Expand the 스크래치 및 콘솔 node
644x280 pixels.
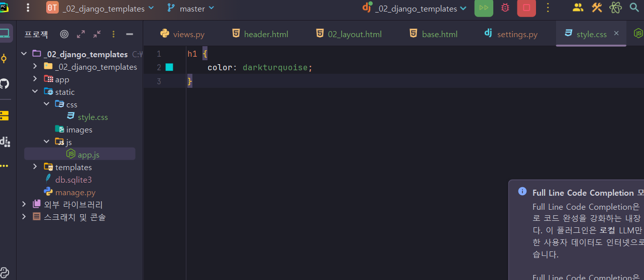point(24,217)
